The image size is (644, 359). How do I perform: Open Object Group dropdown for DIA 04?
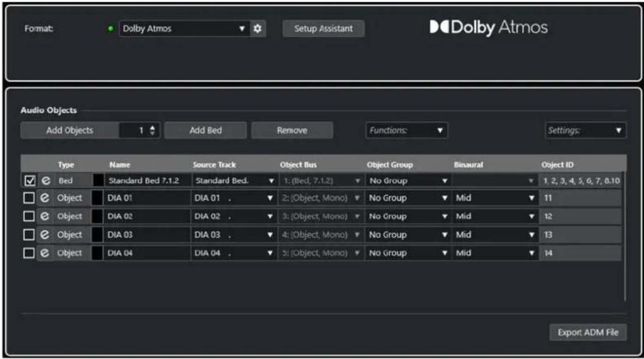tap(408, 253)
